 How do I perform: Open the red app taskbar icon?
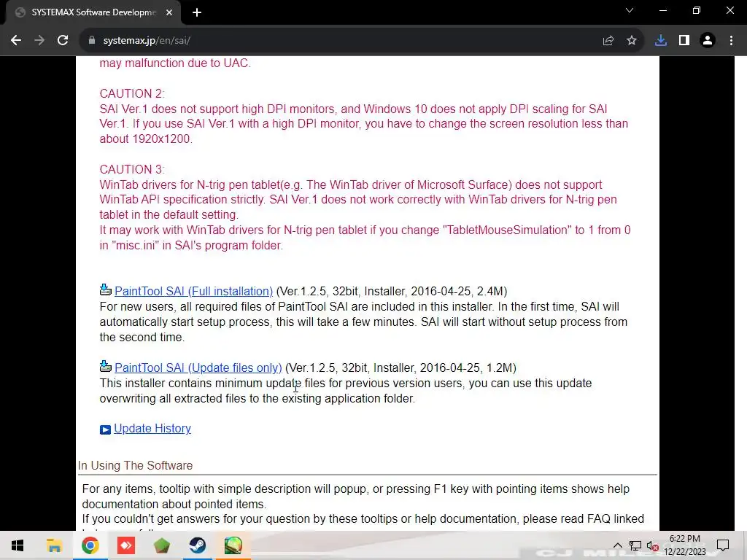point(126,545)
